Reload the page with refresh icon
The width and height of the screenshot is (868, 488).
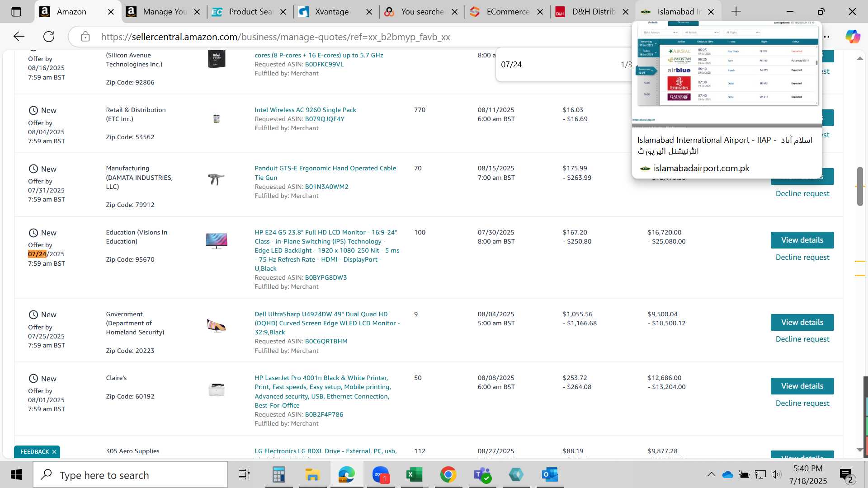point(49,37)
